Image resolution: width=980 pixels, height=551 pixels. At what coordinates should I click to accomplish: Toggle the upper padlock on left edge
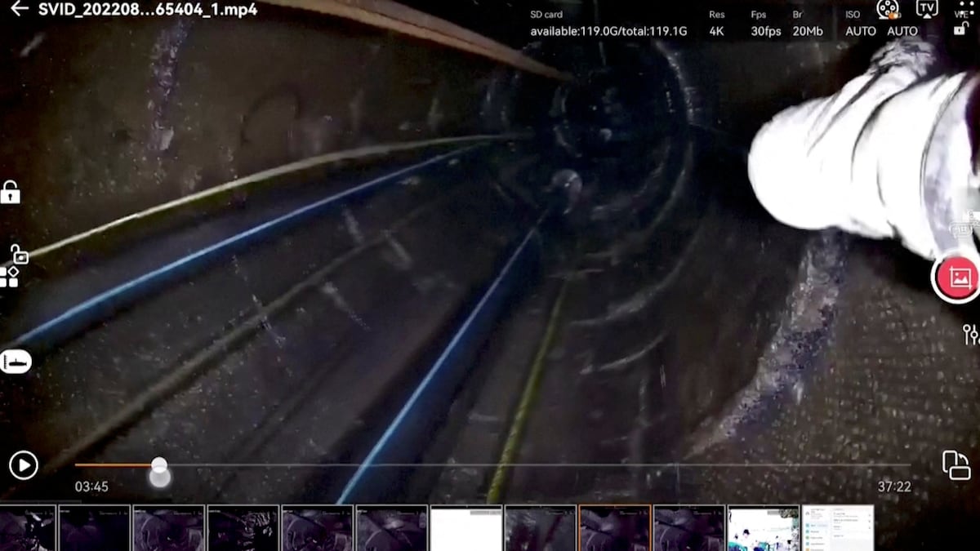(x=10, y=193)
